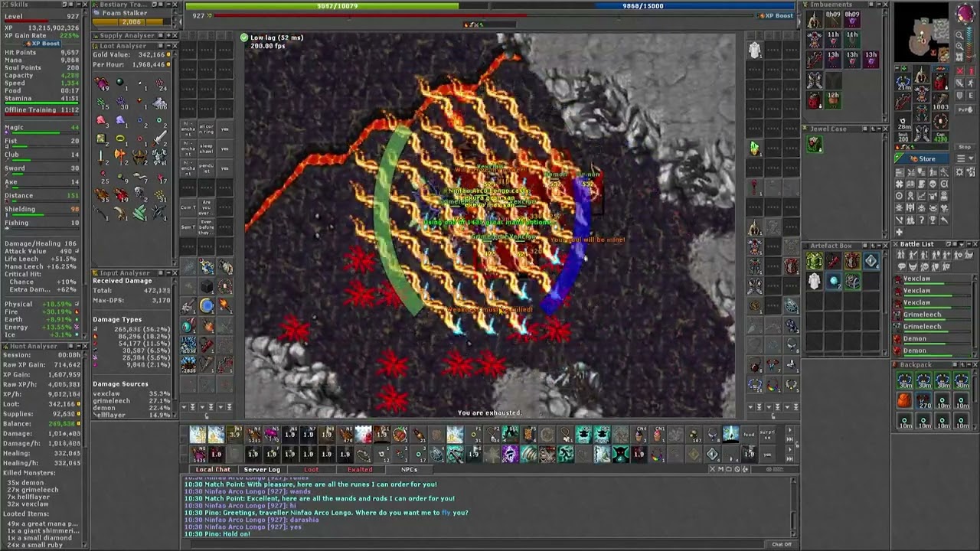This screenshot has width=980, height=551.
Task: Expand the Supply Analyser panel
Action: click(x=168, y=35)
